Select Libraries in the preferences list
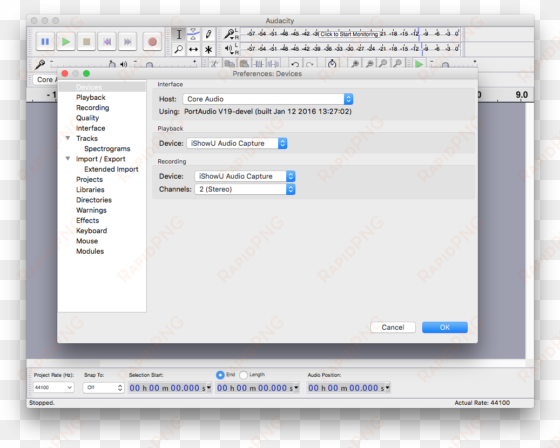Viewport: 560px width, 448px height. (x=90, y=190)
